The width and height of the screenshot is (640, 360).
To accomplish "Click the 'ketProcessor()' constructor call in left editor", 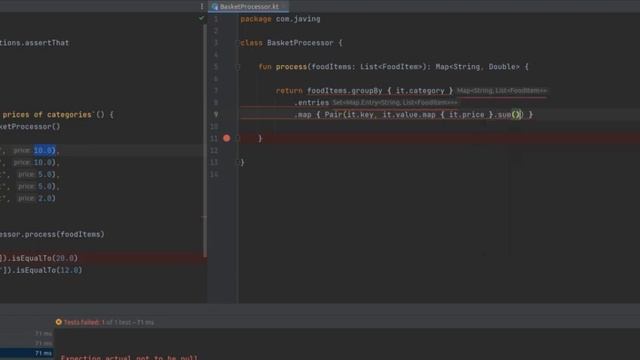I will pyautogui.click(x=30, y=127).
